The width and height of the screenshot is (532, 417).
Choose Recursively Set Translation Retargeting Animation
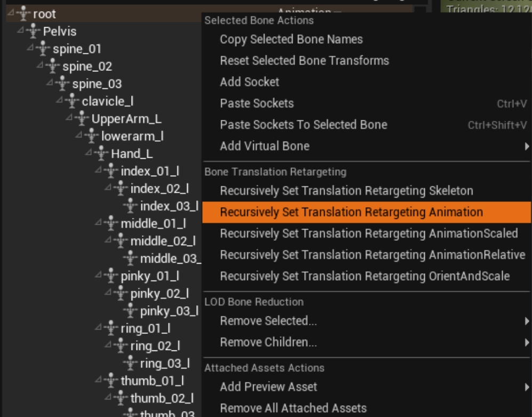pyautogui.click(x=351, y=212)
